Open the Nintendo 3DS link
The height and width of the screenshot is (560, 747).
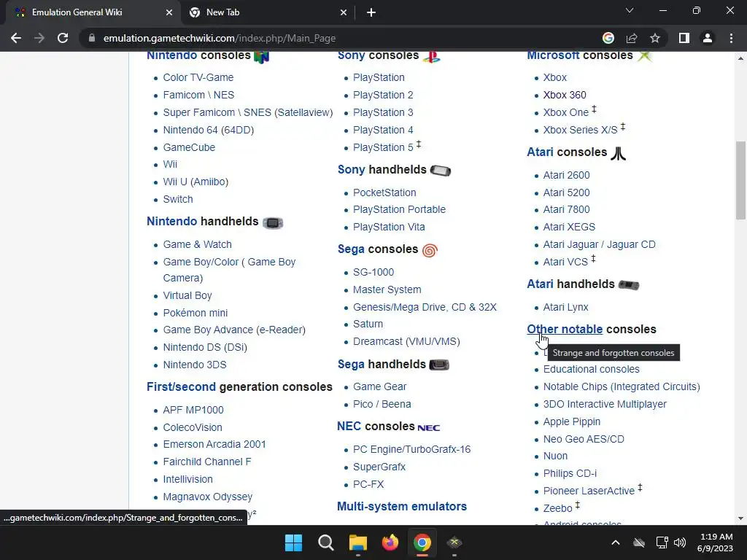(x=194, y=365)
